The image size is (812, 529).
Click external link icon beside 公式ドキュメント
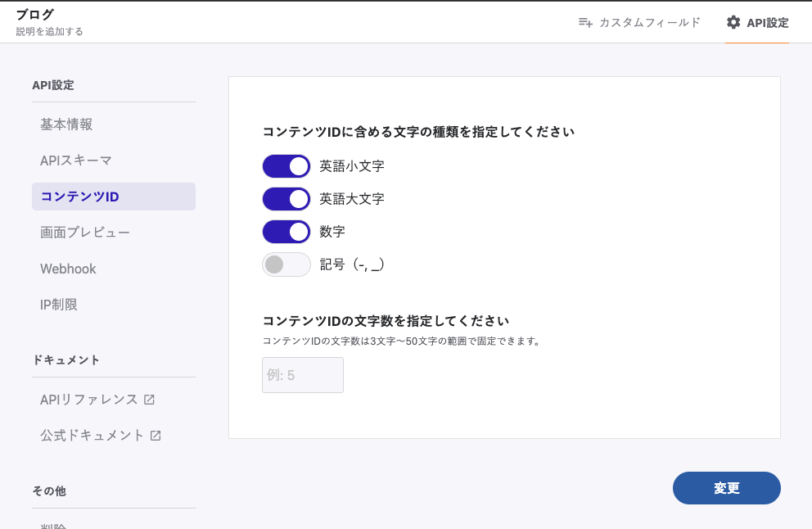156,436
